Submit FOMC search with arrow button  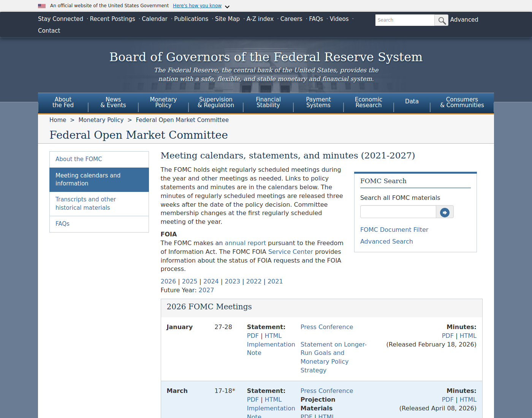[445, 212]
